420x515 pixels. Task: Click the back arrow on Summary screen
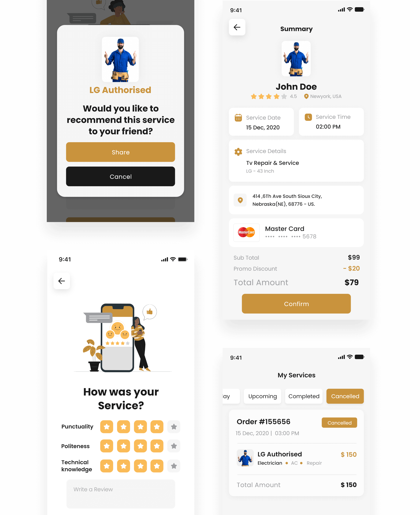click(237, 27)
